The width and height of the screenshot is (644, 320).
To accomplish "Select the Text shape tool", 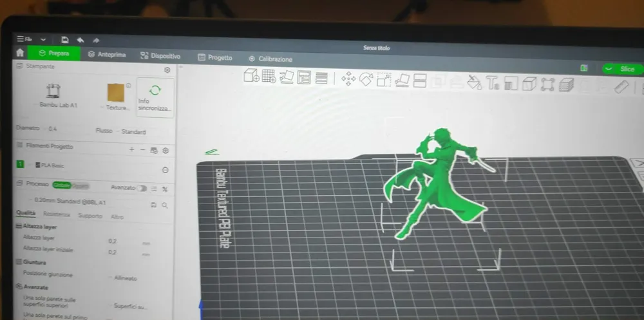I will click(493, 82).
